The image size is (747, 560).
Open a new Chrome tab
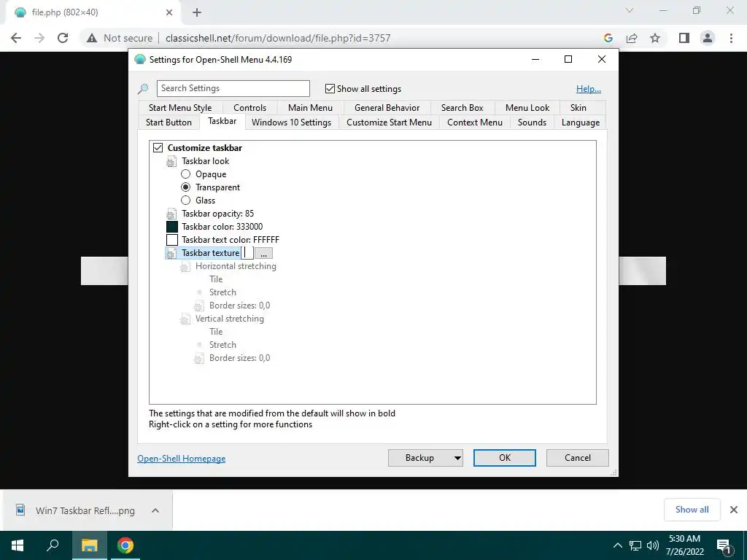click(x=197, y=13)
